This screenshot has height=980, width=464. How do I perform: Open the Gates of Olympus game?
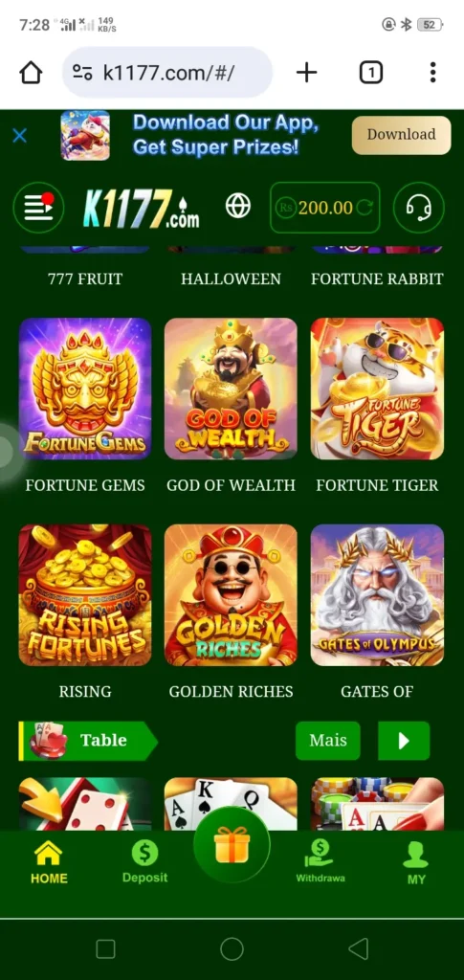377,595
